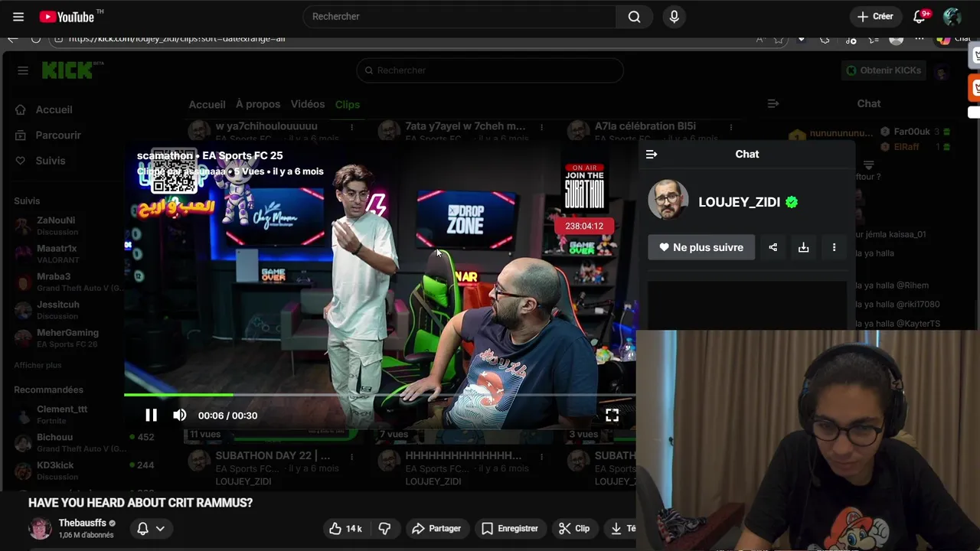Open options dots for '7ata y7ayel' clip
The height and width of the screenshot is (551, 980).
[x=541, y=127]
